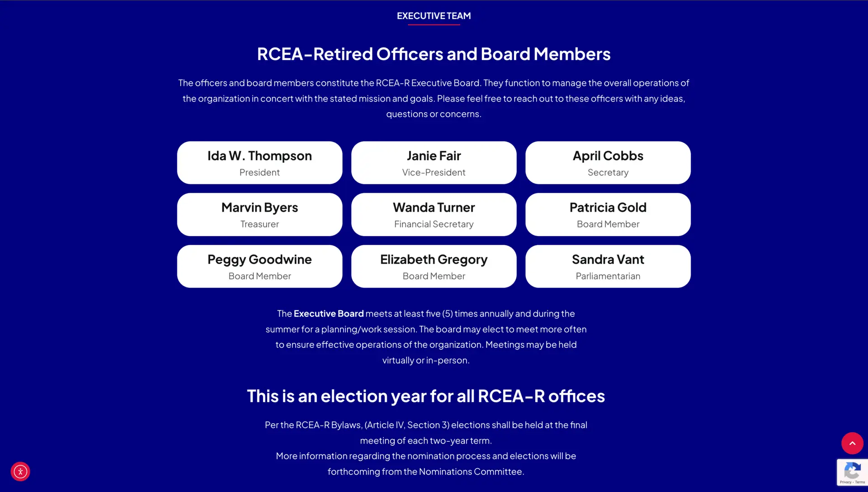Select Sandra Vant Parliamentarian card
The image size is (868, 492).
[x=608, y=266]
